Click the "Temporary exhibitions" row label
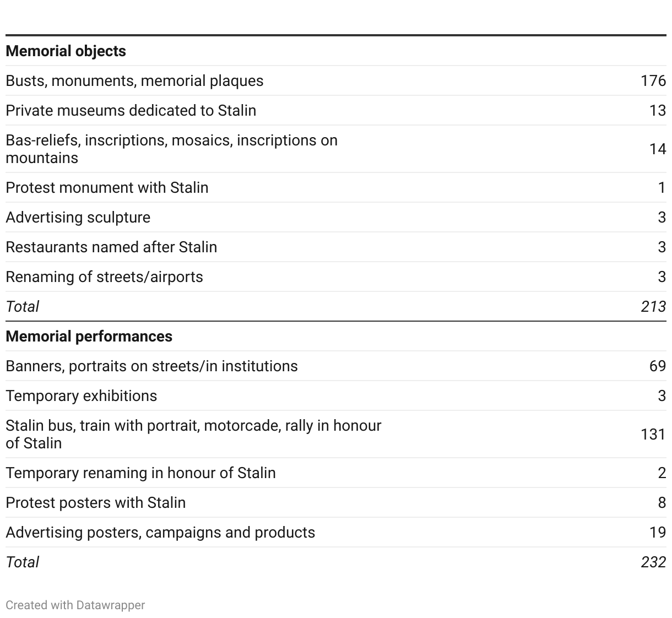 [x=81, y=396]
